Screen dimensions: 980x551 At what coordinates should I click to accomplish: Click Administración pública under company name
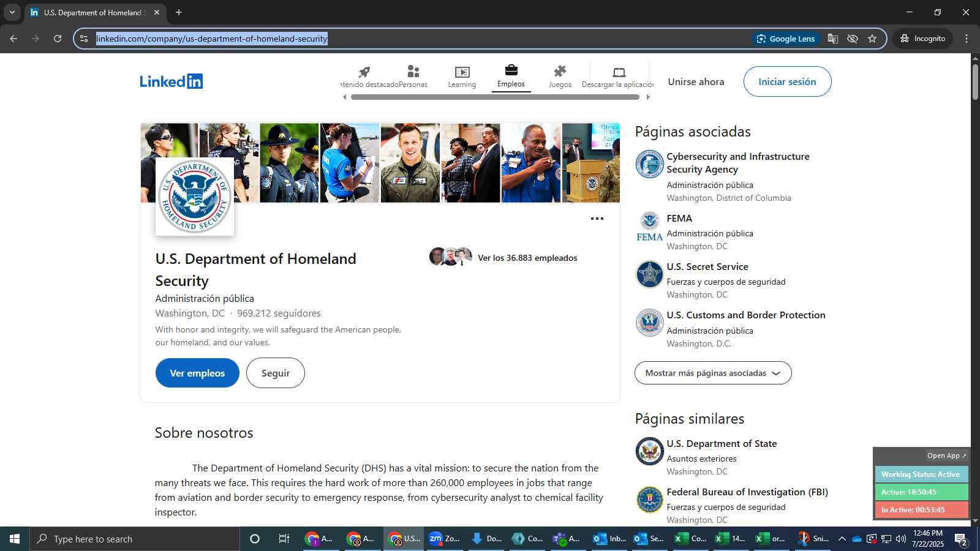205,298
